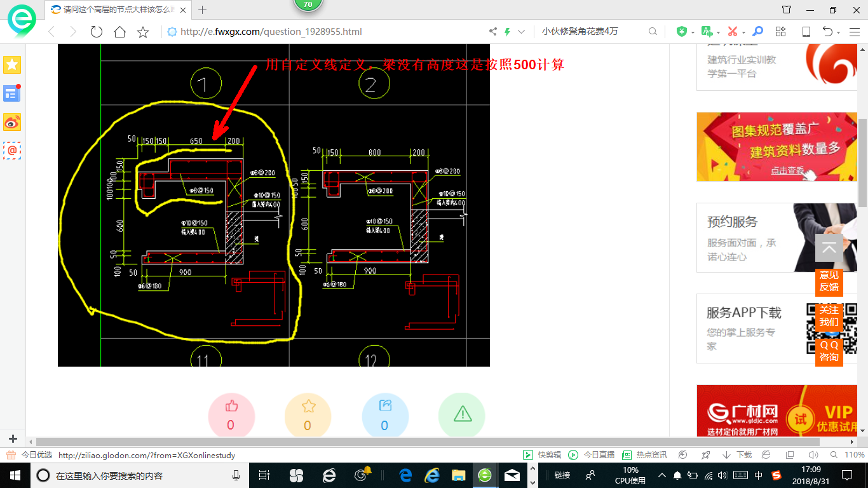Open the translate extension icon
The width and height of the screenshot is (868, 488).
pos(707,31)
